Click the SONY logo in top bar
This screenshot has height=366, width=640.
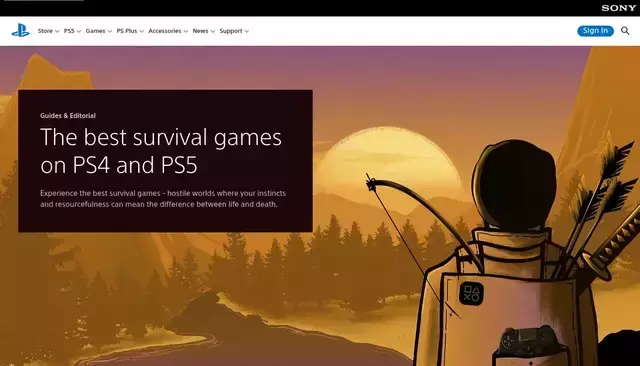point(618,8)
